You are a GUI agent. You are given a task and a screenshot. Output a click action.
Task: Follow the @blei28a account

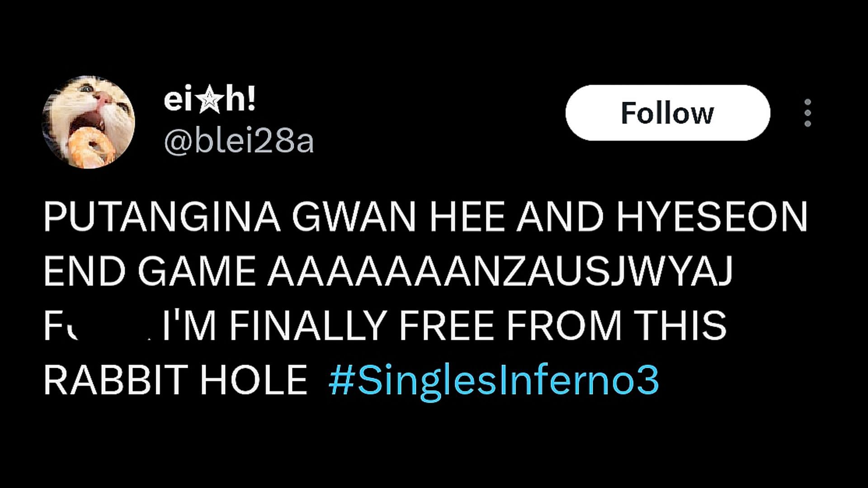(667, 113)
